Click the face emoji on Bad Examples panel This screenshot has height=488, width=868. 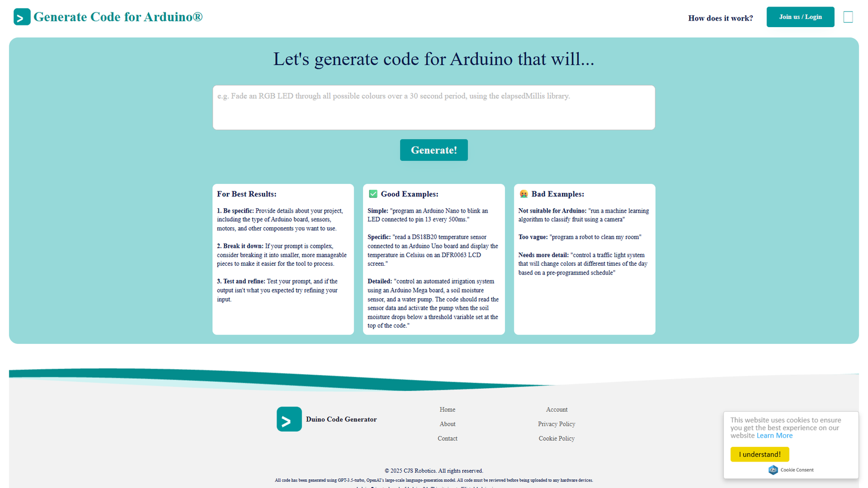(522, 194)
